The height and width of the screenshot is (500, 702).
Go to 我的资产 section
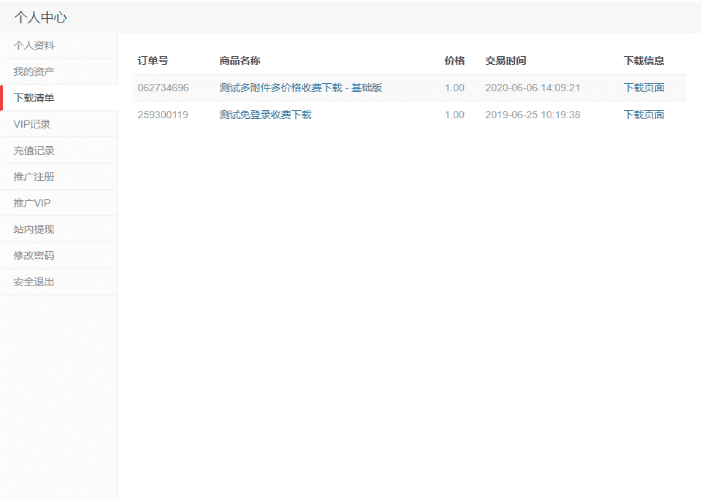[34, 72]
